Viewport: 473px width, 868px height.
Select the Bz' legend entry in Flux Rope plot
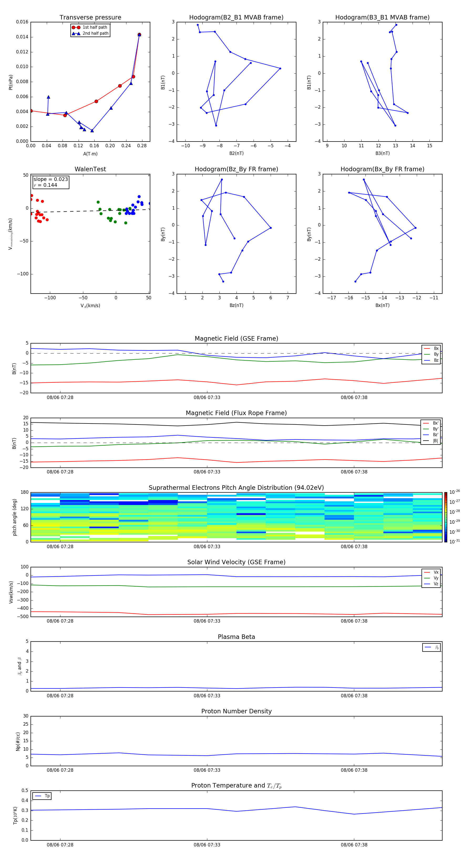coord(431,435)
